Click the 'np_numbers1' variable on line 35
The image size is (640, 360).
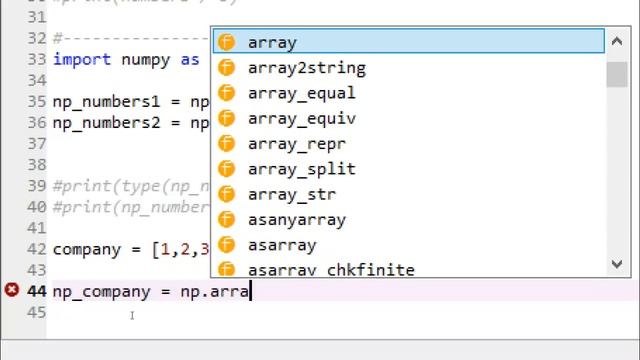[106, 102]
